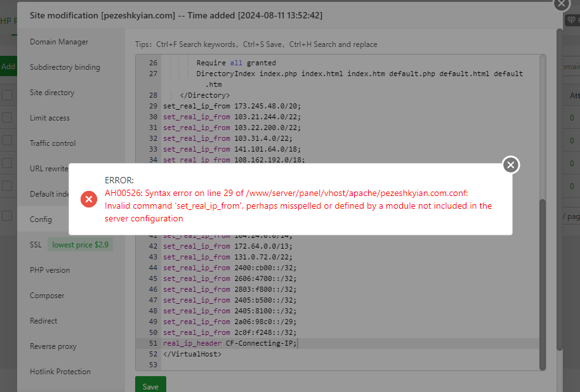Tick the fifth background site row checkbox

click(7, 186)
